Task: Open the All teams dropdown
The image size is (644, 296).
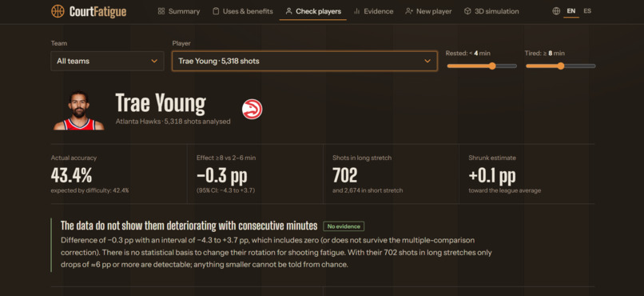Action: click(107, 62)
